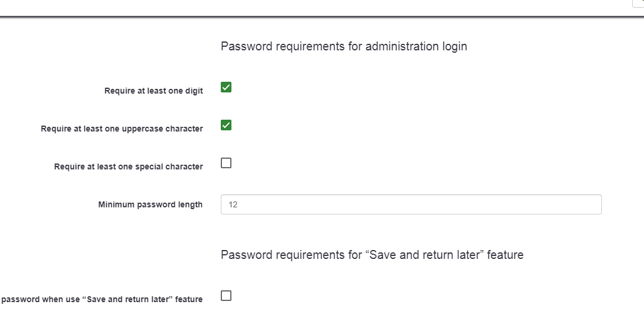Click the 'Require at least one uppercase character' label
The width and height of the screenshot is (644, 314).
pos(121,129)
